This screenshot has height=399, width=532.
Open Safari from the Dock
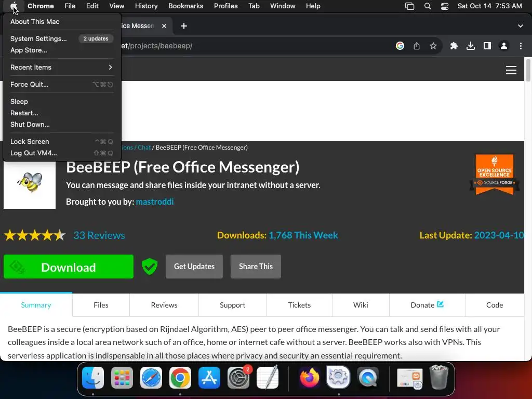coord(151,378)
